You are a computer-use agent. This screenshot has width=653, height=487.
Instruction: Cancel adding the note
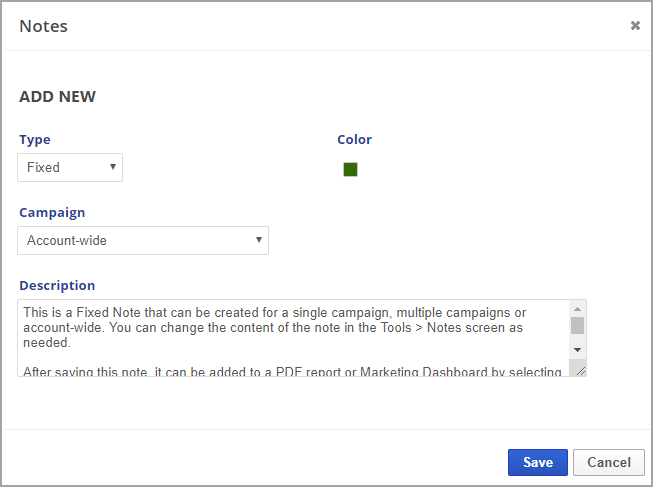coord(609,462)
